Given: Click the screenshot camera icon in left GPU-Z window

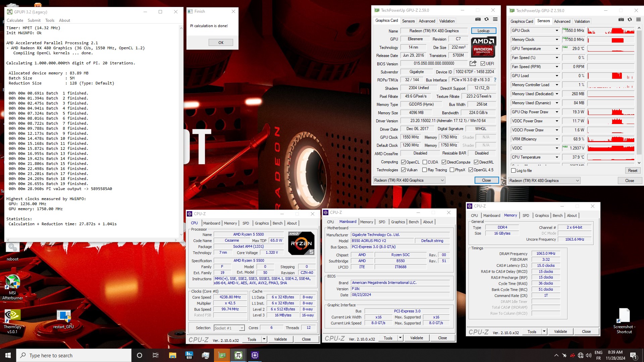Looking at the screenshot, I should [478, 19].
